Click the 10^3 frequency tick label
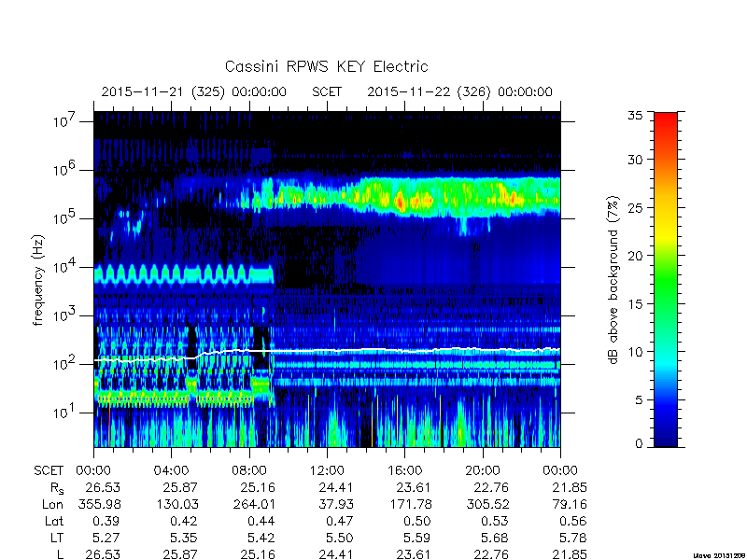 pyautogui.click(x=65, y=315)
